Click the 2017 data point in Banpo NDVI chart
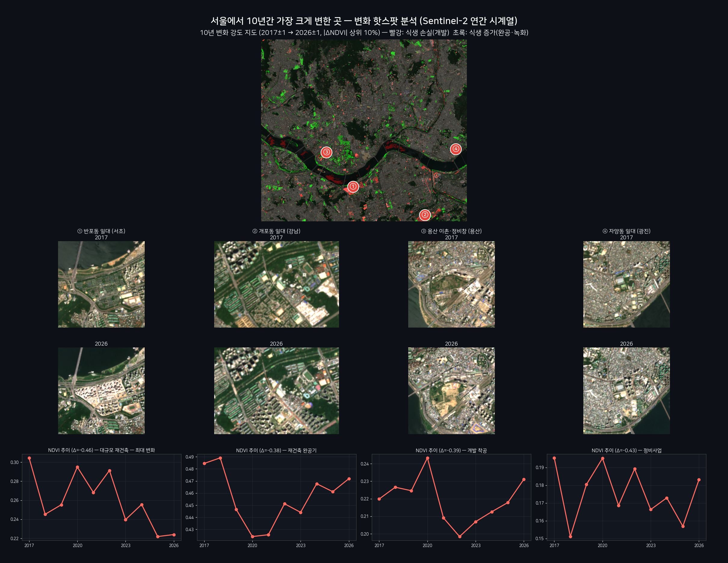Viewport: 728px width, 563px height. pos(29,458)
